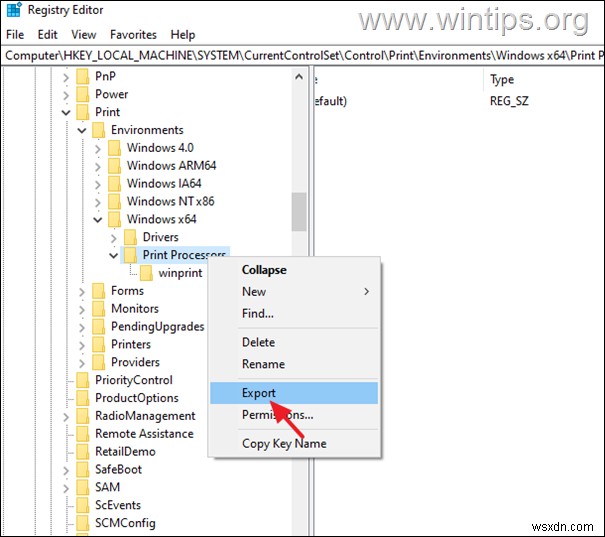Collapse the Windows x64 key
Image resolution: width=605 pixels, height=537 pixels.
[98, 220]
